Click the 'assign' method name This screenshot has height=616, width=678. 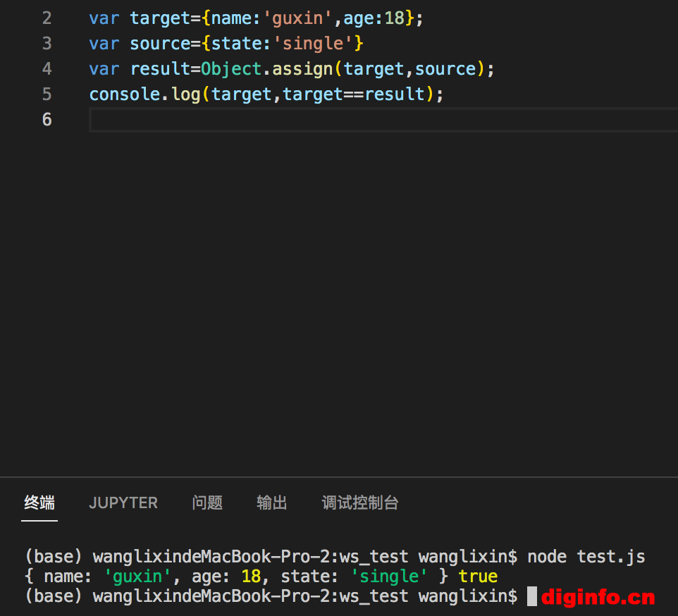(x=302, y=69)
